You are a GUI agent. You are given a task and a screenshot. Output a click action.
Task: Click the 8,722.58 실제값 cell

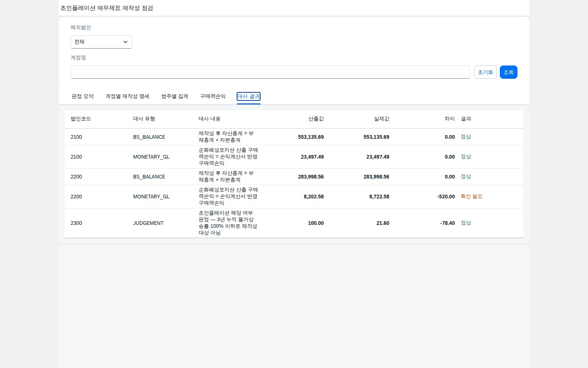(x=379, y=197)
